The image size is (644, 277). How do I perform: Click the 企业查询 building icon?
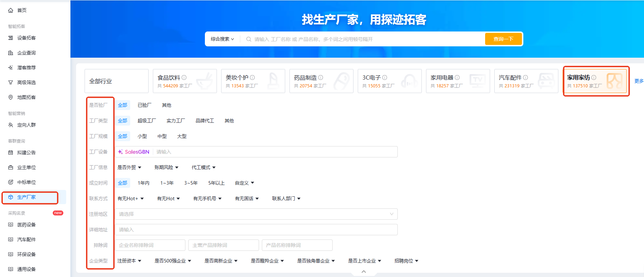11,53
